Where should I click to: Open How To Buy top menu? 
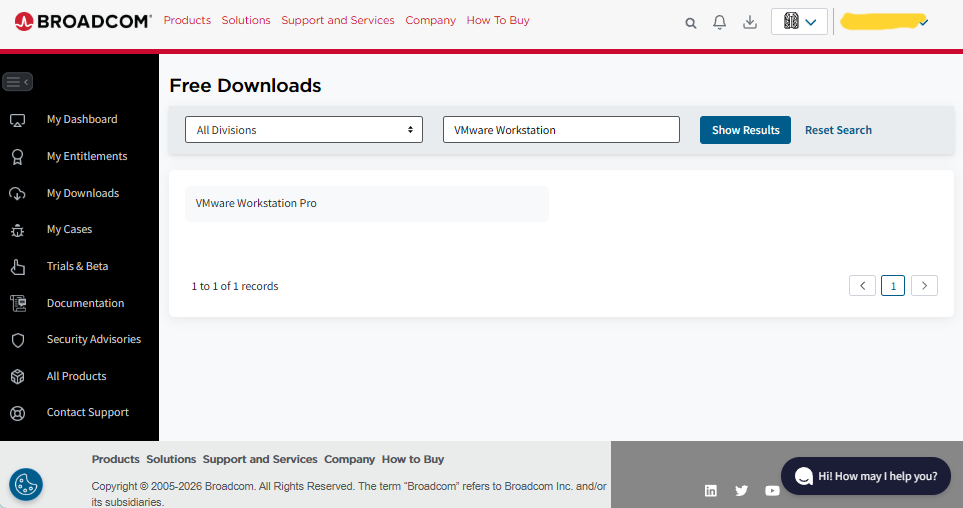pyautogui.click(x=498, y=20)
